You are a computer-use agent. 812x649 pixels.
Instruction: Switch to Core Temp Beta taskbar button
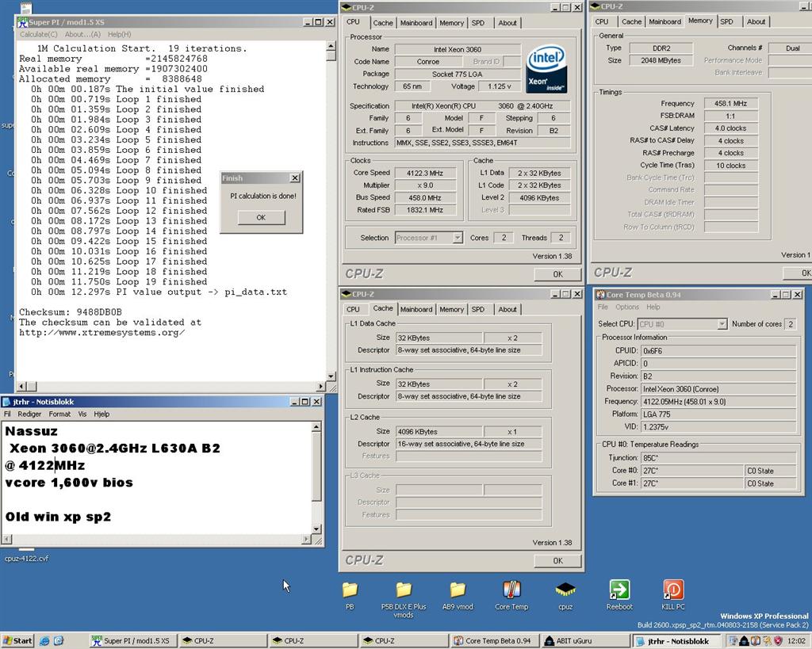click(493, 641)
